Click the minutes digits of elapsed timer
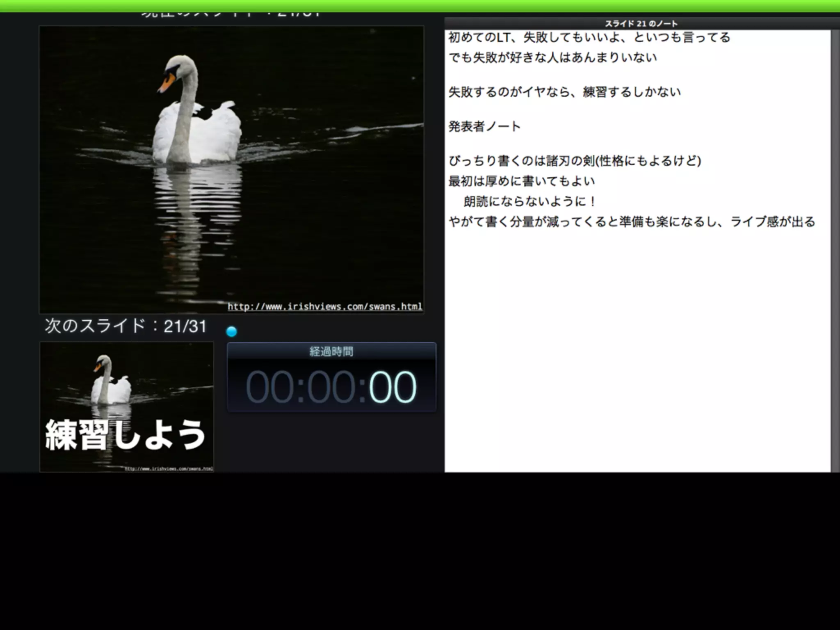The width and height of the screenshot is (840, 630). pyautogui.click(x=331, y=387)
